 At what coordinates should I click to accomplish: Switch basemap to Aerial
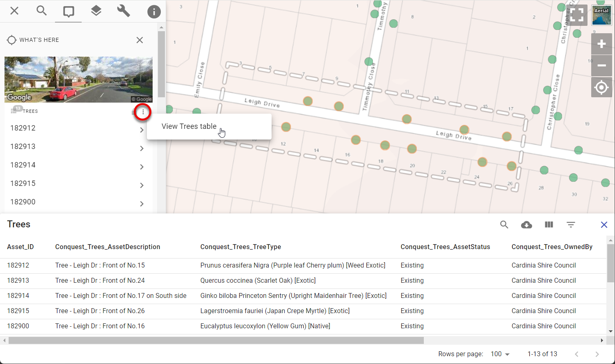tap(601, 16)
